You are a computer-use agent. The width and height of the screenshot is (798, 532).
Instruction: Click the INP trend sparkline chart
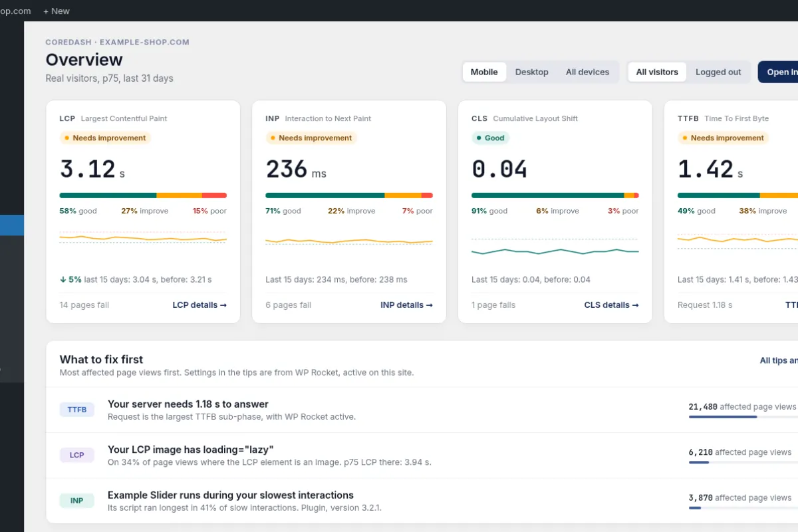[x=349, y=241]
